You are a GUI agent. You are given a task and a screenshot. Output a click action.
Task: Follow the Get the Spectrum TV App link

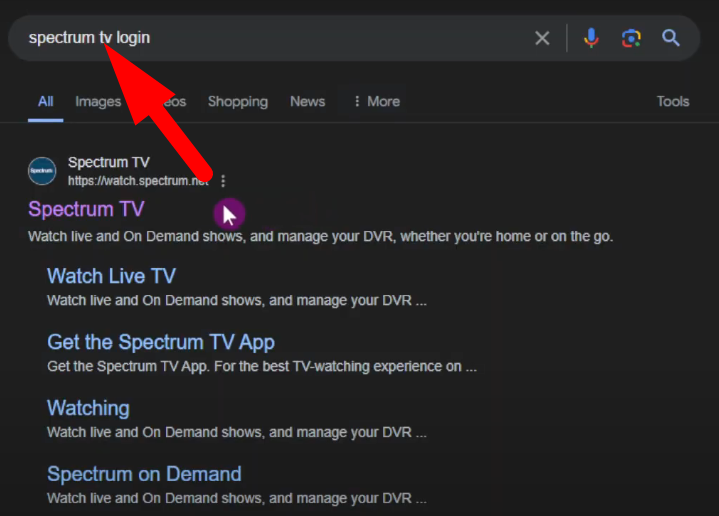click(x=160, y=342)
